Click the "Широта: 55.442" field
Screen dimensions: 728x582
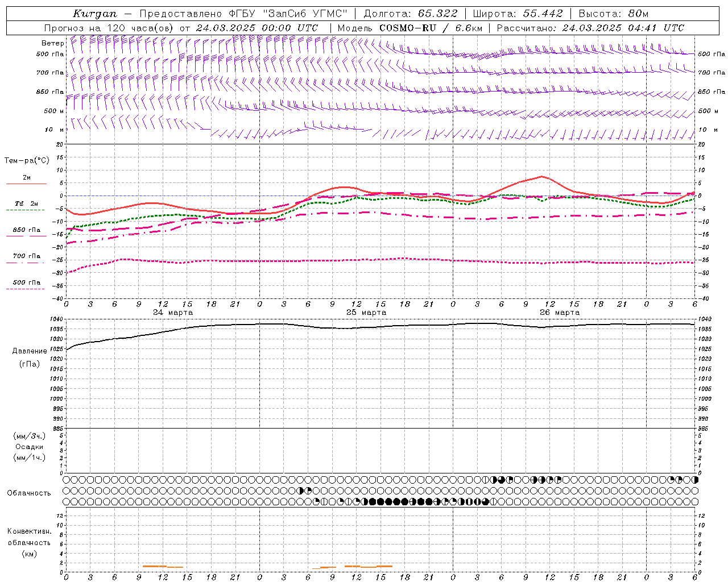(518, 14)
